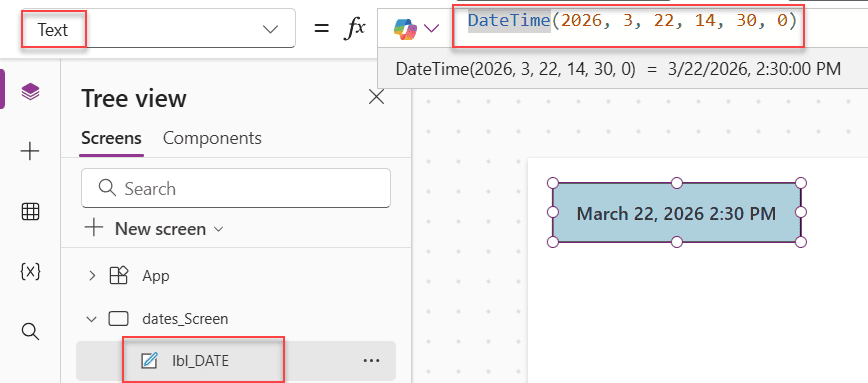This screenshot has height=383, width=868.
Task: Open the lbl_DATE more options ellipsis
Action: click(x=371, y=361)
